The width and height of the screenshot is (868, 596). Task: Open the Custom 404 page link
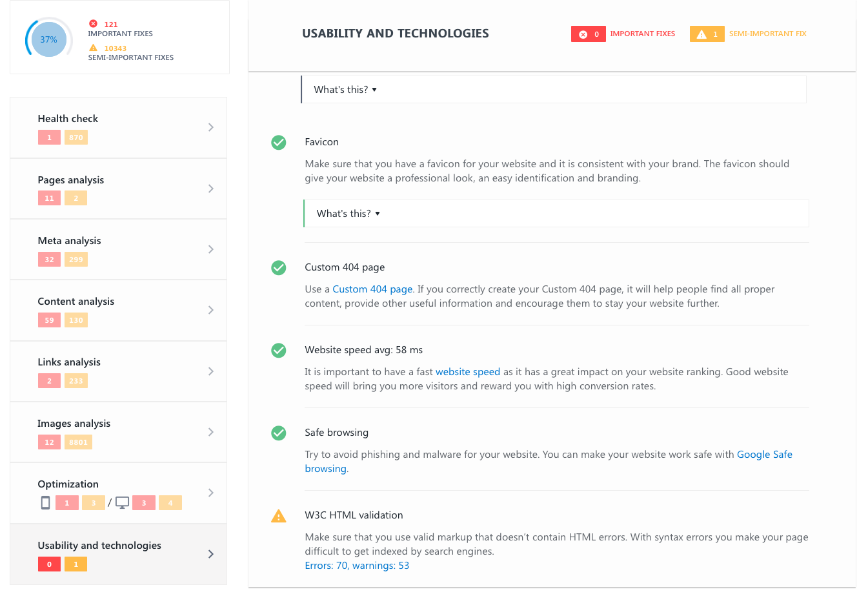coord(372,289)
